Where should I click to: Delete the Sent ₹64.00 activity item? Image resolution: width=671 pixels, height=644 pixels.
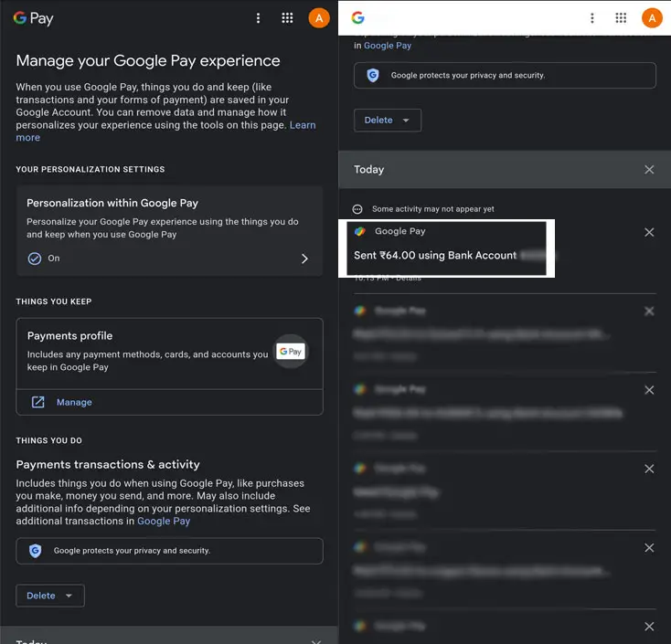pos(649,232)
